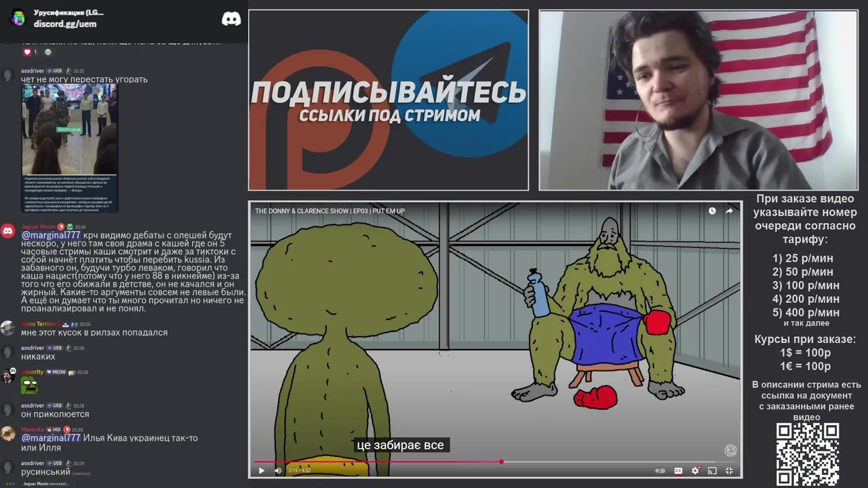The image size is (868, 488).
Task: Click exchange rate '1€ = 100р'
Action: 805,367
